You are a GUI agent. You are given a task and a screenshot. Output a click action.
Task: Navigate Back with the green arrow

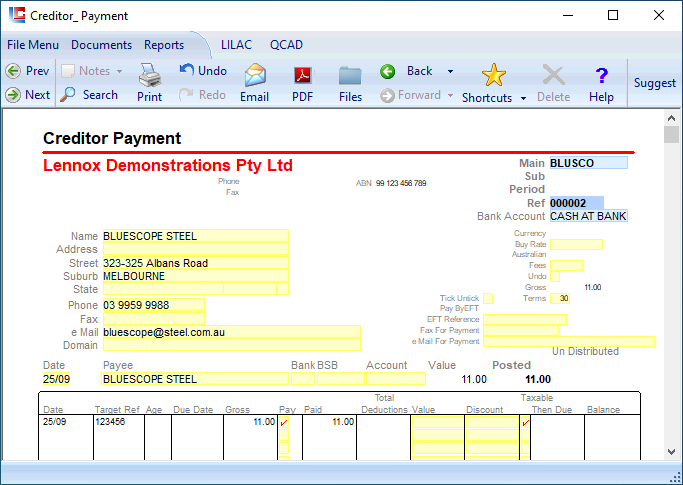[406, 71]
